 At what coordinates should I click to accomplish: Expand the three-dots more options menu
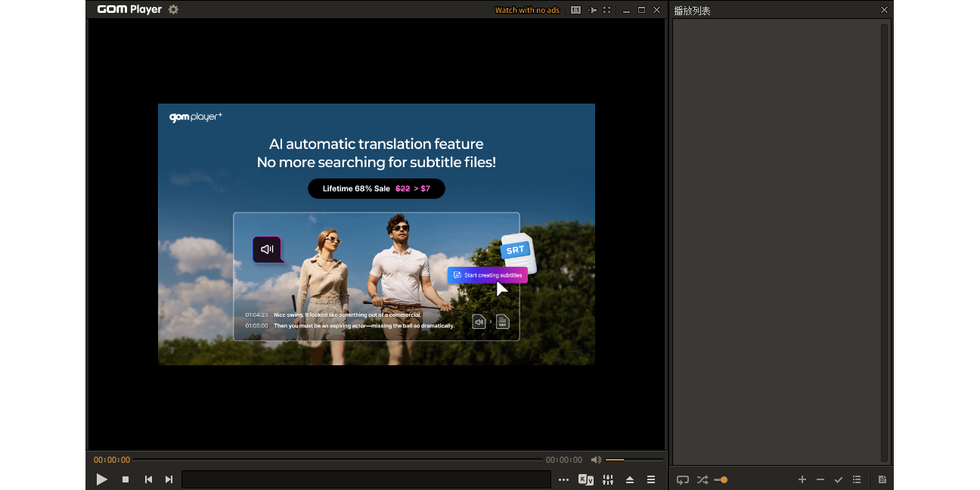(563, 479)
